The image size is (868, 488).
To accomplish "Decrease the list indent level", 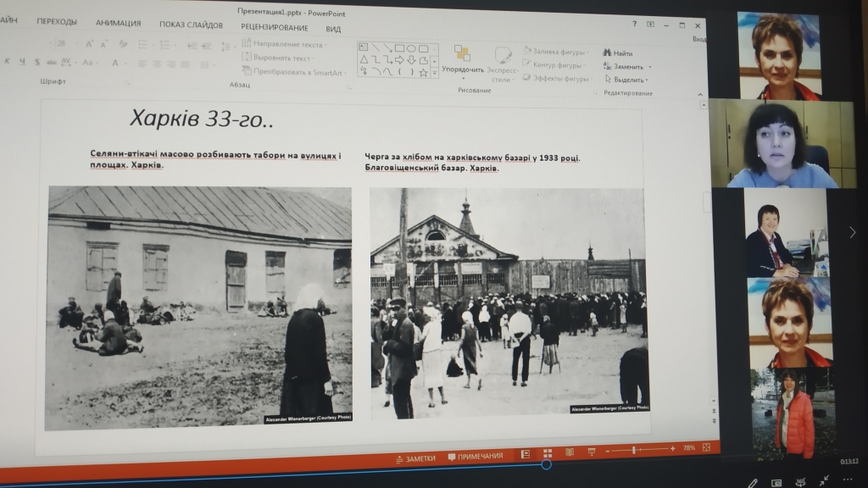I will [192, 46].
